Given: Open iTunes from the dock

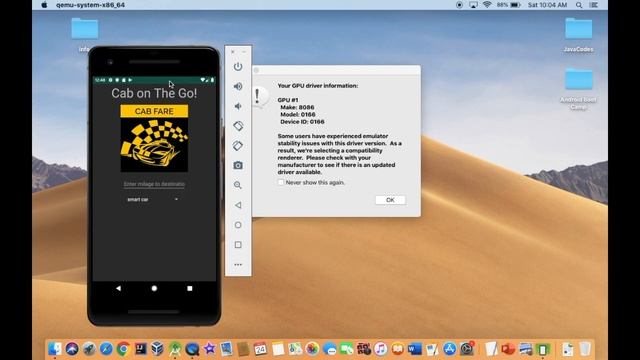Looking at the screenshot, I should coord(381,349).
